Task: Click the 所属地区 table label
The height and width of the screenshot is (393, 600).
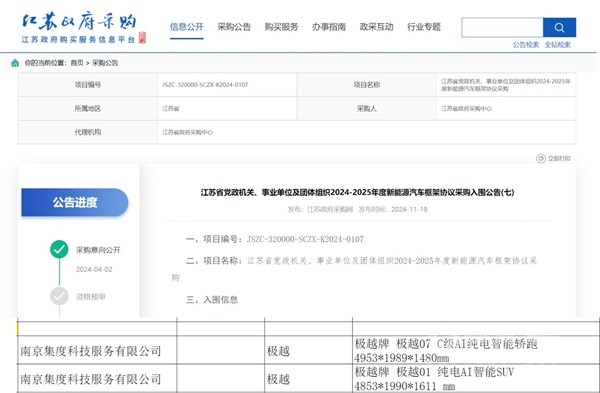Action: pos(88,108)
